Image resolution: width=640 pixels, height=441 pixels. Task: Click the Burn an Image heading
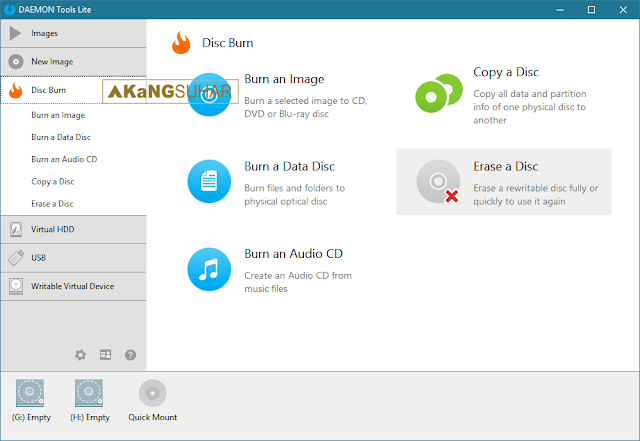click(284, 79)
